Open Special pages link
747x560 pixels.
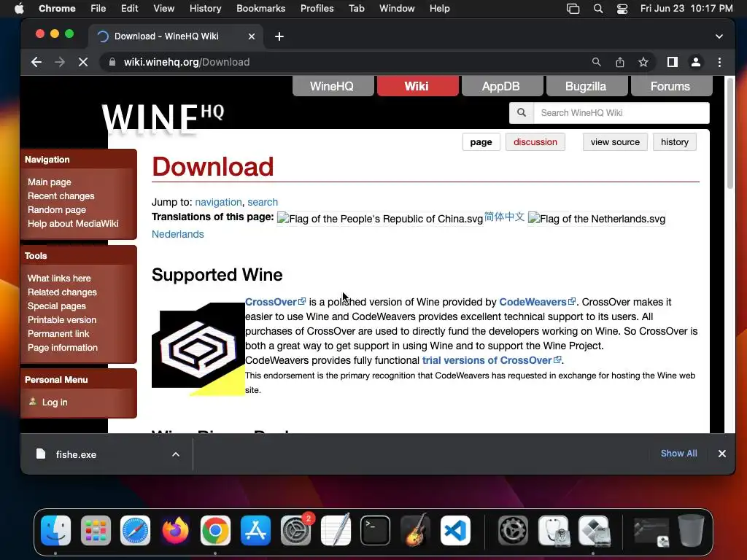[57, 306]
